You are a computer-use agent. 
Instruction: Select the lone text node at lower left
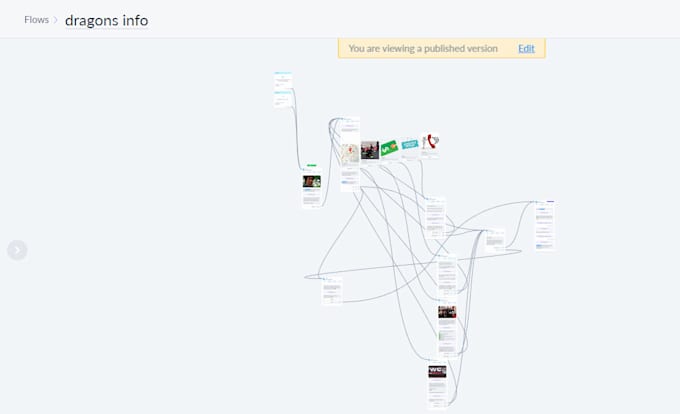click(x=332, y=291)
